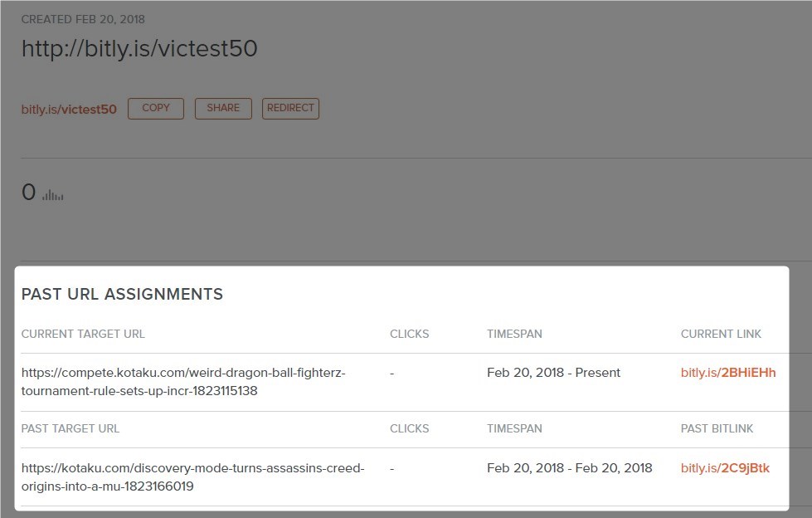The height and width of the screenshot is (518, 812).
Task: Select the PAST BITLINK column header
Action: coord(717,429)
